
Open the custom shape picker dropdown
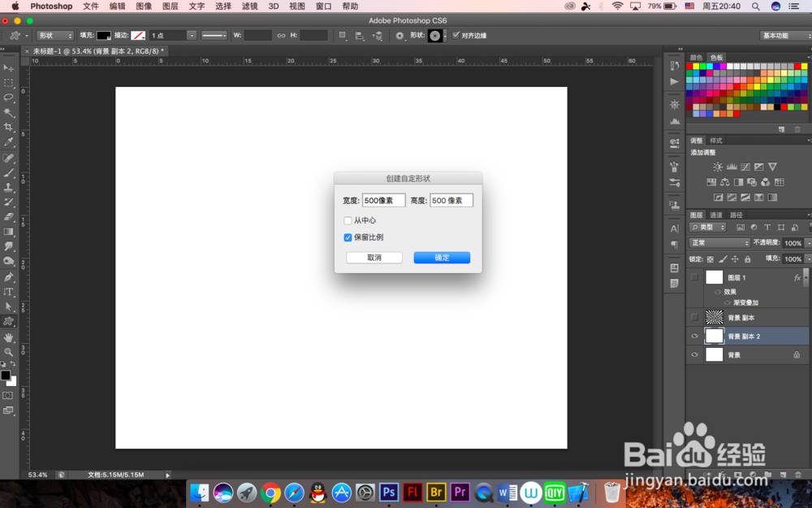pyautogui.click(x=445, y=35)
